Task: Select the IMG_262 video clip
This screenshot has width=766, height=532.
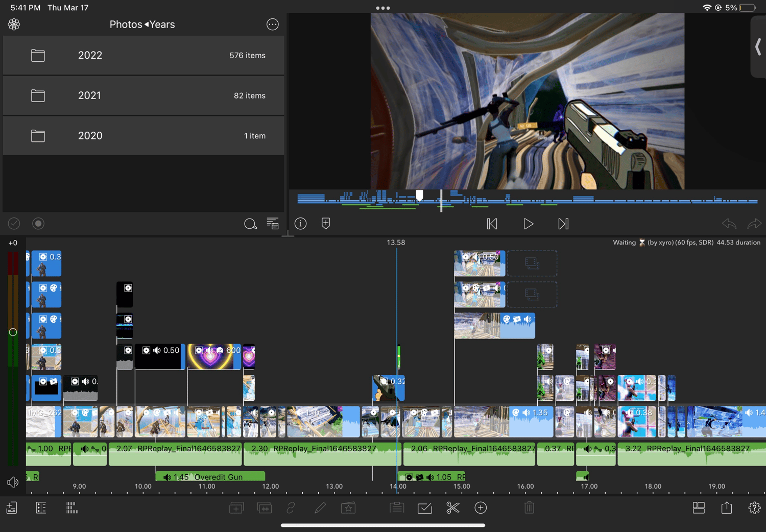Action: [44, 422]
